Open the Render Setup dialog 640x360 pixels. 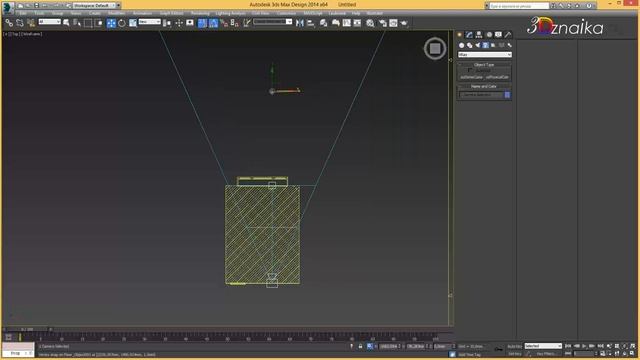[382, 23]
